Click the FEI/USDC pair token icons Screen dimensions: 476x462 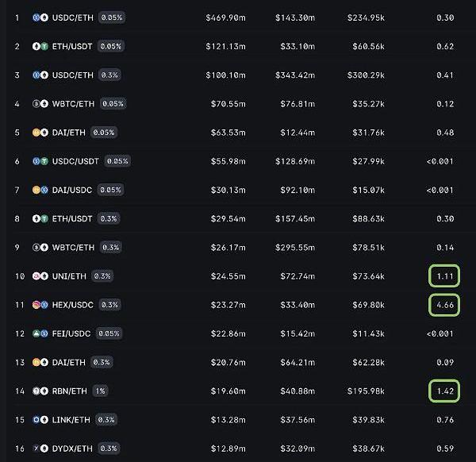39,333
